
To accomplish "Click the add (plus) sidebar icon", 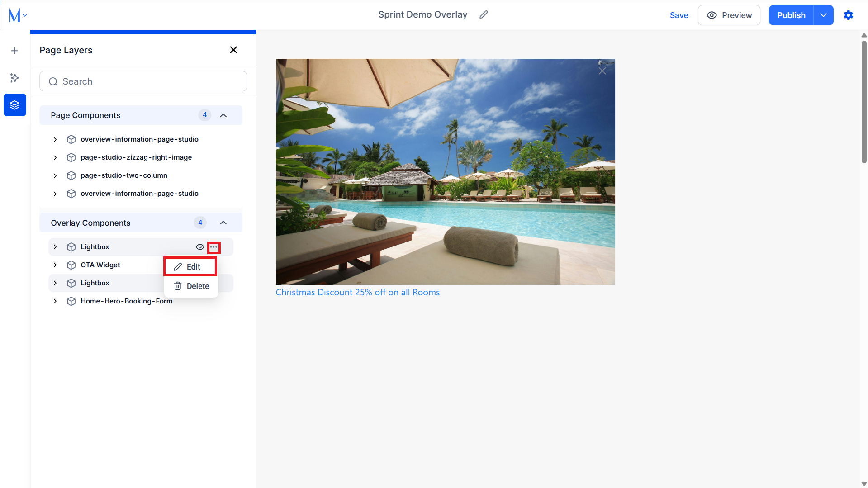I will 14,51.
